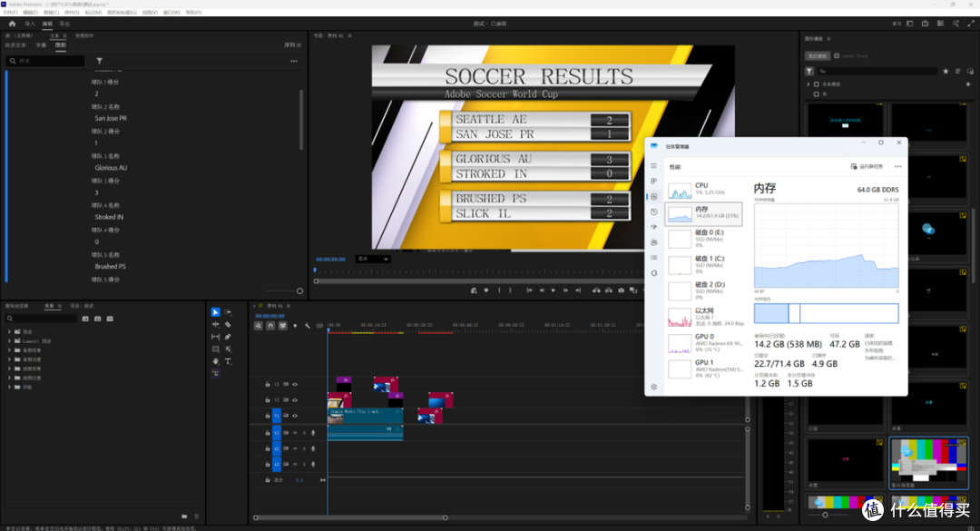This screenshot has width=980, height=531.
Task: Open timeline display settings wrench
Action: (x=308, y=326)
